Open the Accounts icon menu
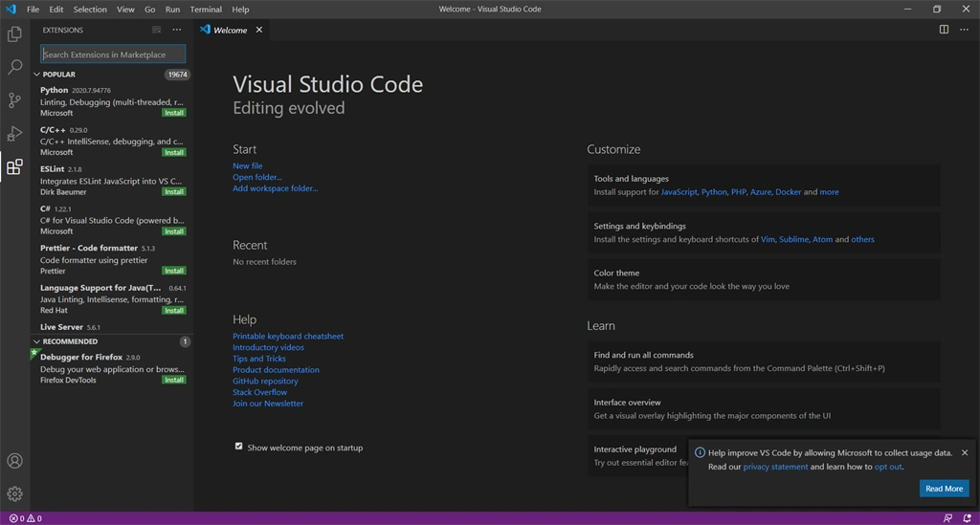Viewport: 980px width, 525px height. [x=14, y=461]
